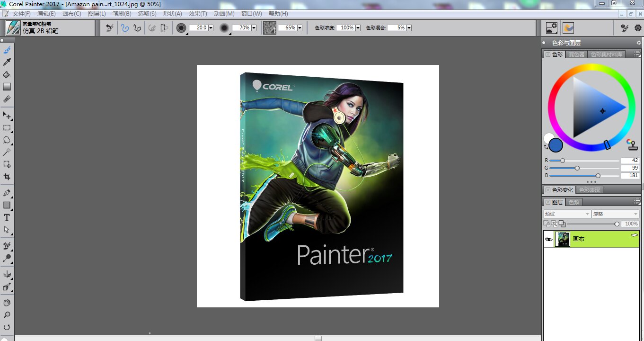
Task: Select the Grabber hand tool
Action: 7,302
